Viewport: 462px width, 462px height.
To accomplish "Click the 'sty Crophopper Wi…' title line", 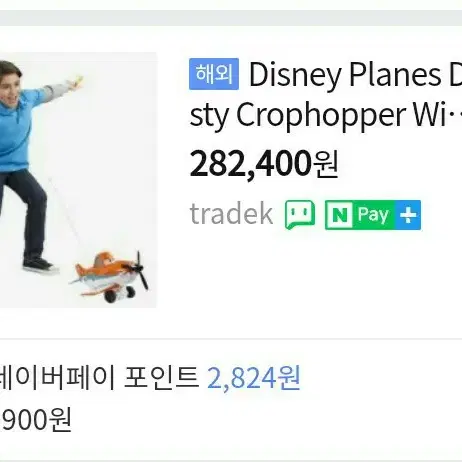I will 325,115.
